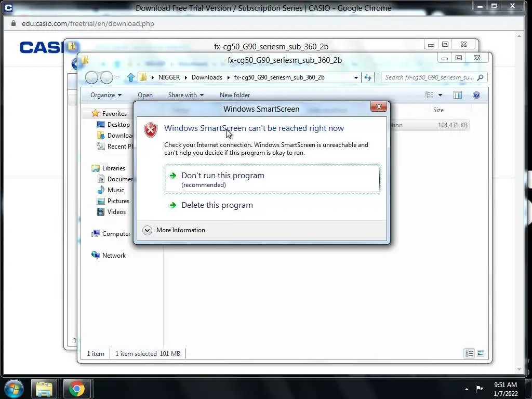
Task: Click New folder in toolbar
Action: point(235,95)
